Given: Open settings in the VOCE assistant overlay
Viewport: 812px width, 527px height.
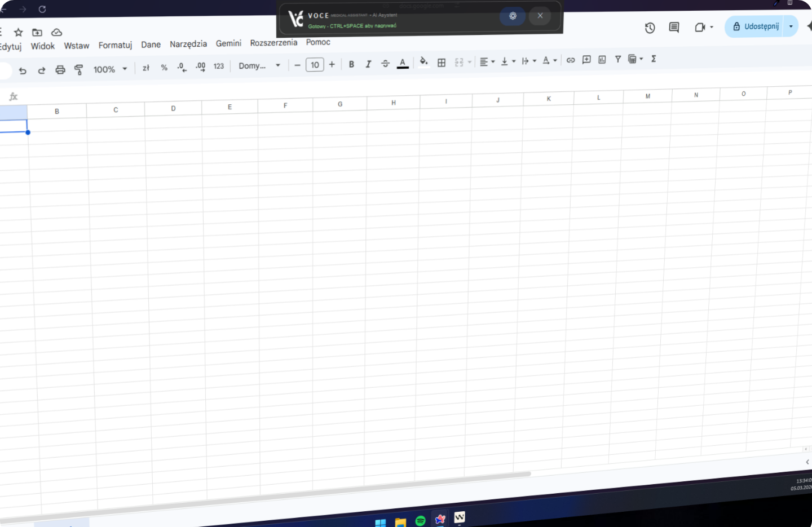Looking at the screenshot, I should (513, 16).
